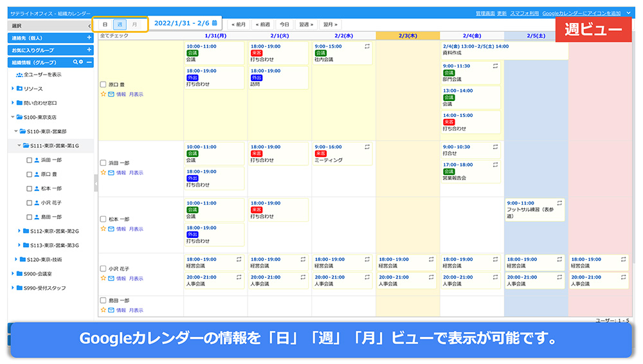
Task: Jump to today 今日 button
Action: pos(285,24)
